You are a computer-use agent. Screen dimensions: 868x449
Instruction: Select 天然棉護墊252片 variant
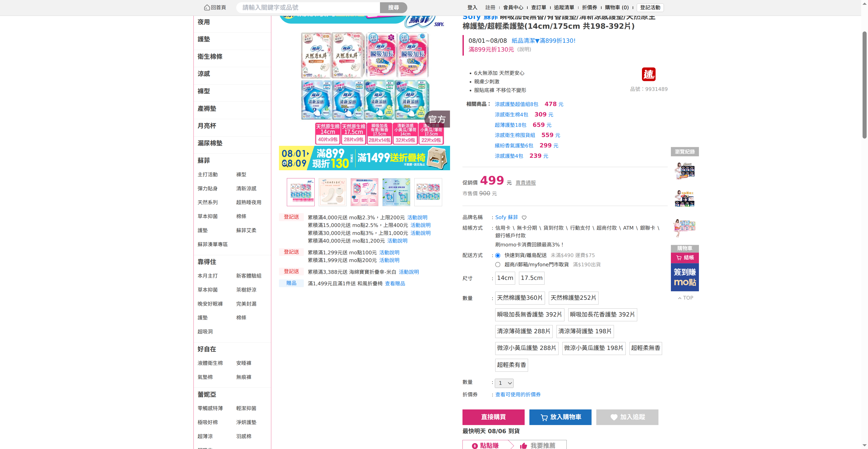tap(573, 298)
